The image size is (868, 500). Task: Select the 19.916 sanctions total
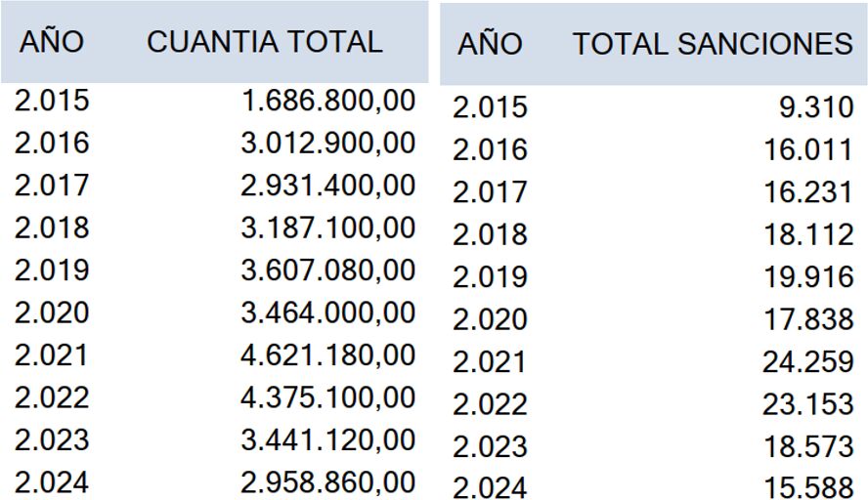point(808,277)
